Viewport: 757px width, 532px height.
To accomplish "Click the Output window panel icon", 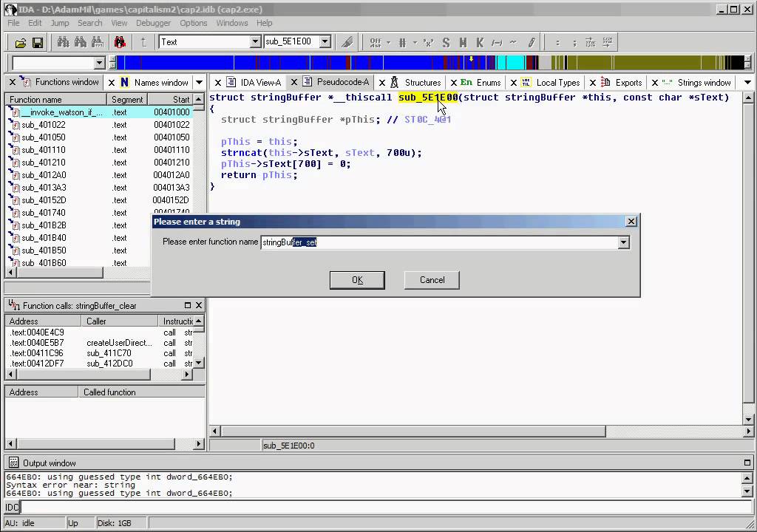I will tap(13, 463).
